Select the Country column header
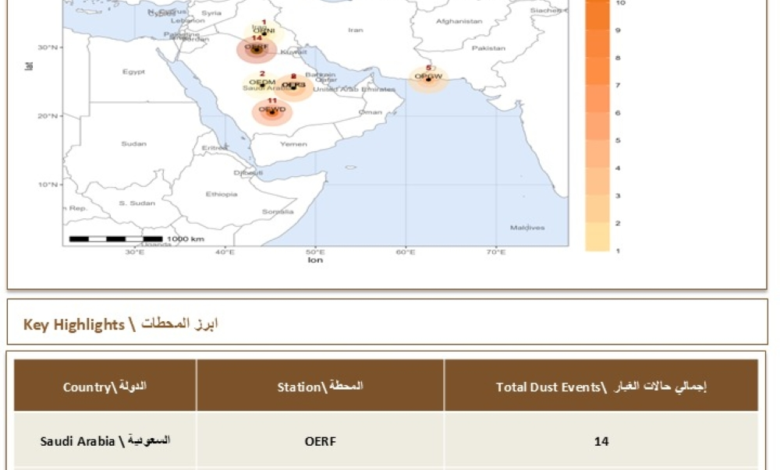 pyautogui.click(x=104, y=386)
